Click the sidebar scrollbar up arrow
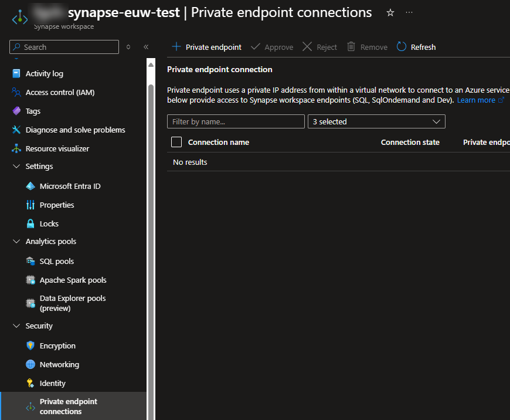This screenshot has width=510, height=420. click(151, 65)
